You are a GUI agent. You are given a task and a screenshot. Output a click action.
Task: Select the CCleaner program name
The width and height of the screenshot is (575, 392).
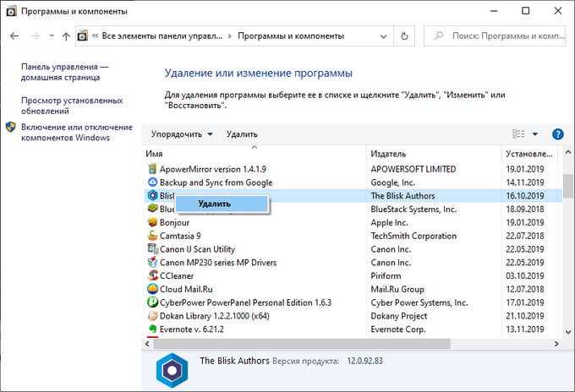[177, 276]
